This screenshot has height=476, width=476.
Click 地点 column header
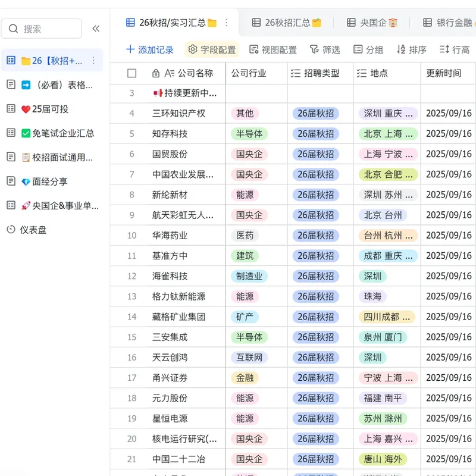click(387, 73)
